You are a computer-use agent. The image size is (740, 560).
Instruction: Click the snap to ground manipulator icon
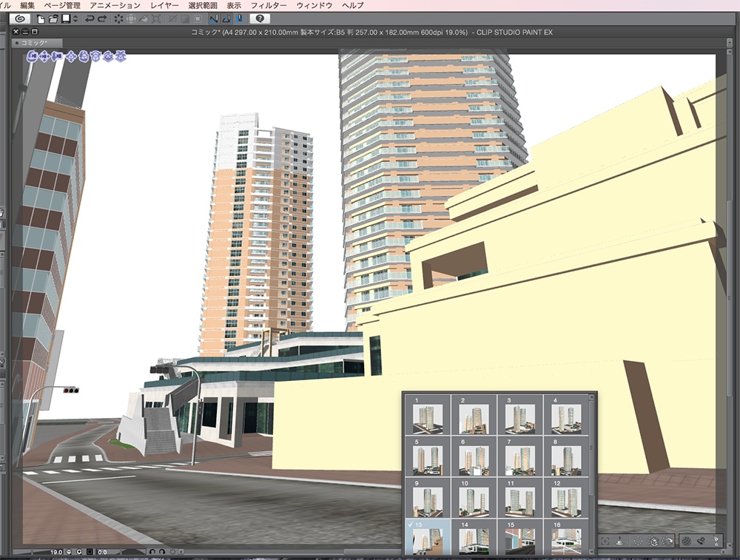(121, 57)
